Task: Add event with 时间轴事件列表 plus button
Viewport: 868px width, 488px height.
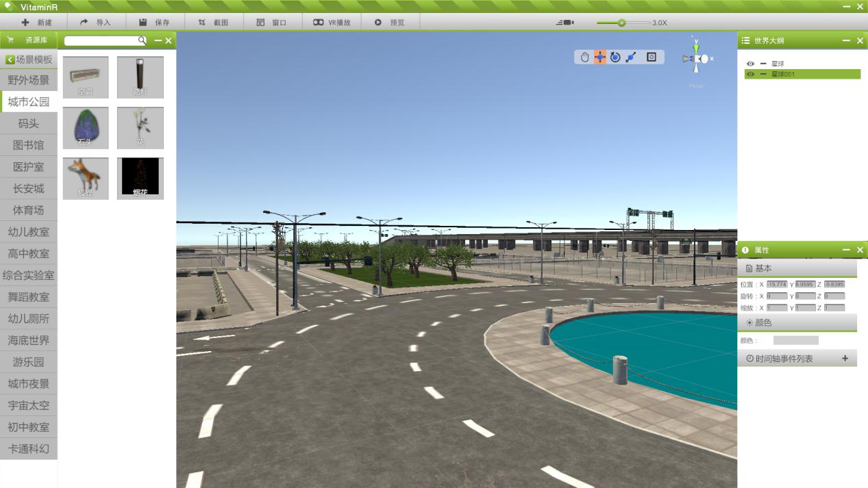Action: [x=845, y=358]
